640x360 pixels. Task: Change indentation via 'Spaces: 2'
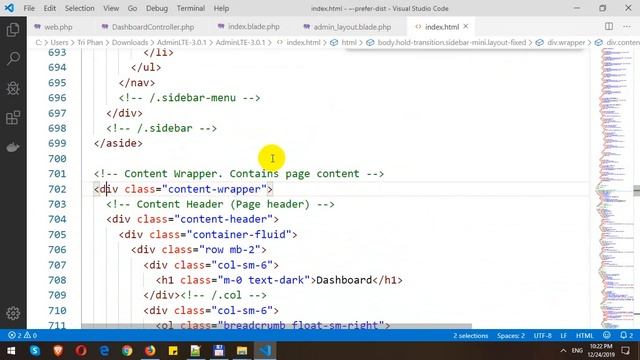pyautogui.click(x=511, y=336)
